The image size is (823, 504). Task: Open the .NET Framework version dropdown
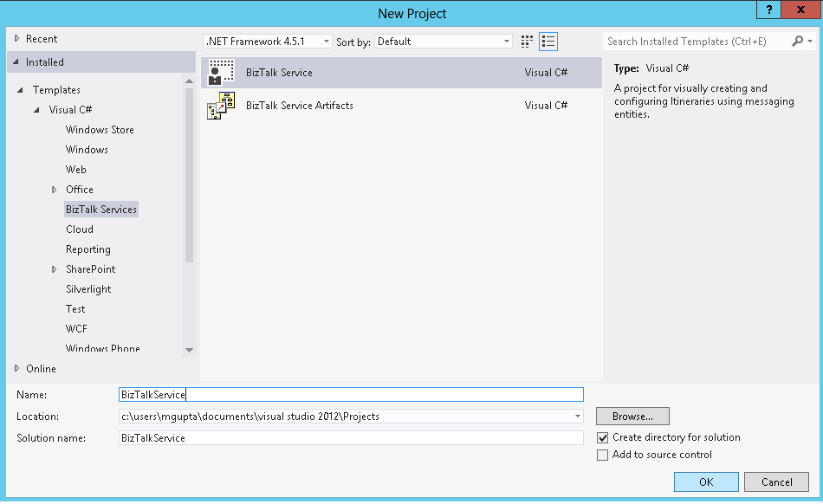(x=268, y=42)
